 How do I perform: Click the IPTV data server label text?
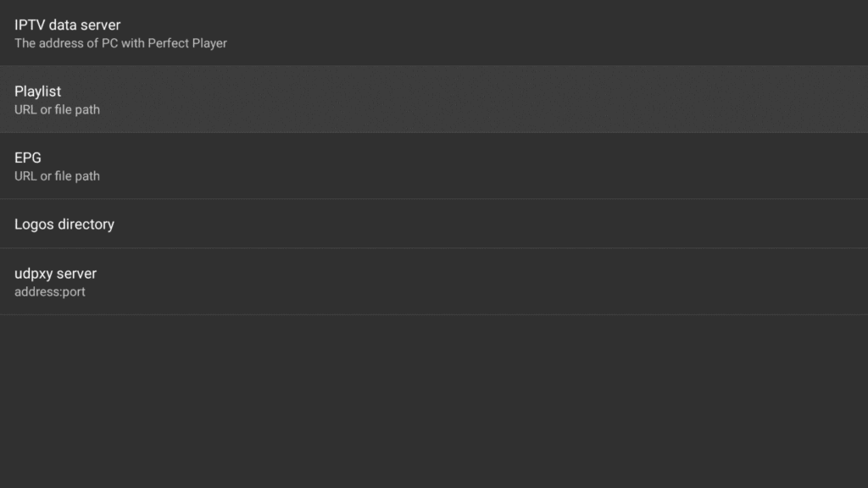coord(67,25)
